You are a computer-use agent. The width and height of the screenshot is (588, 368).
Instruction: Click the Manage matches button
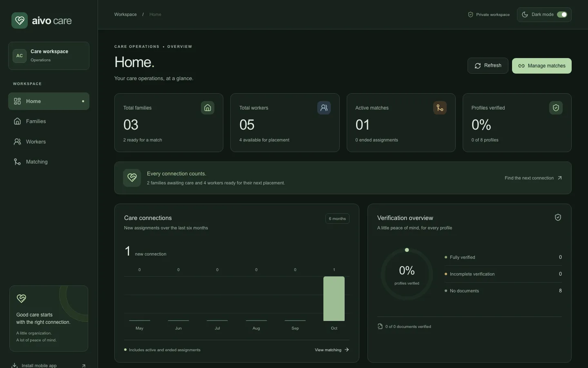coord(542,66)
